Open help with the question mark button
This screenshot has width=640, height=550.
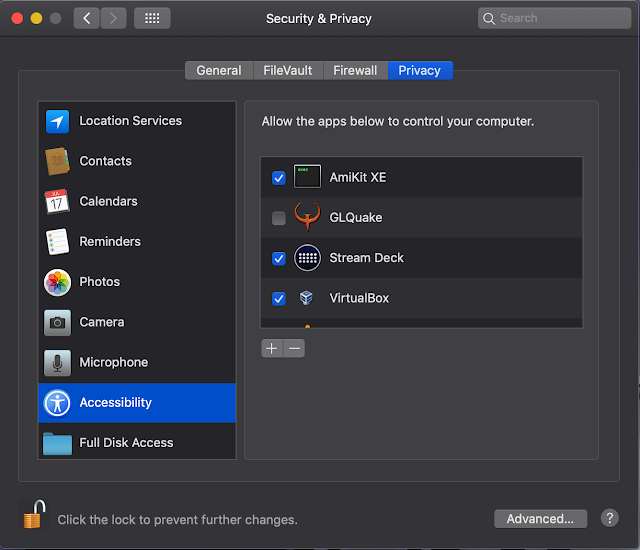[609, 518]
